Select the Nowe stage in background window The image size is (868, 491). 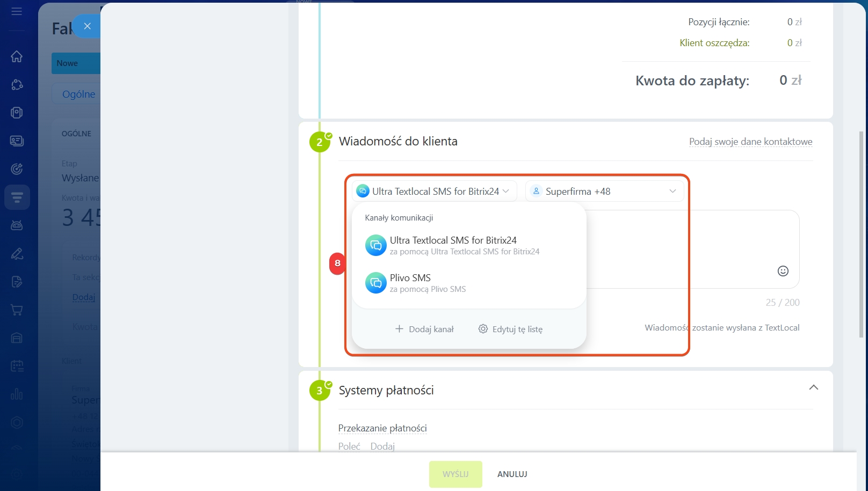click(76, 63)
